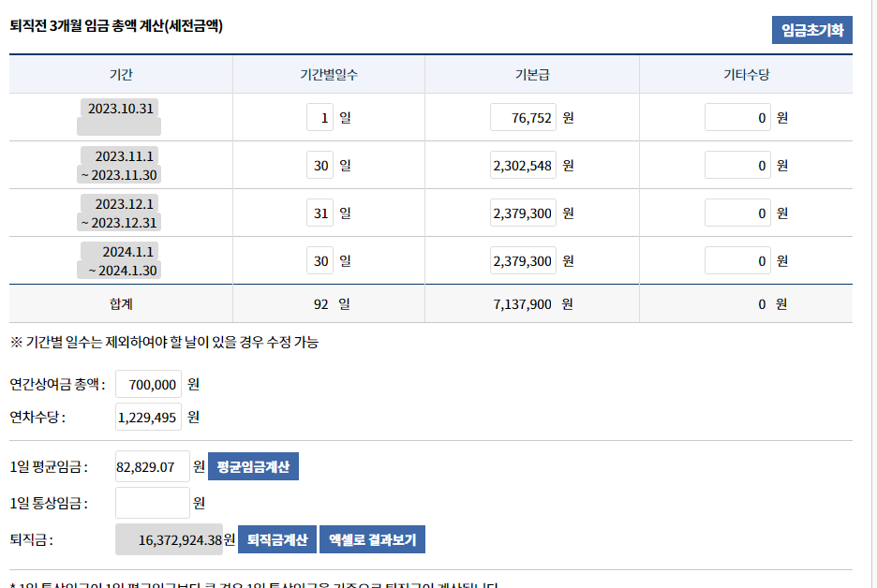Image resolution: width=877 pixels, height=588 pixels.
Task: Click base pay field showing 2,302,548
Action: [523, 166]
